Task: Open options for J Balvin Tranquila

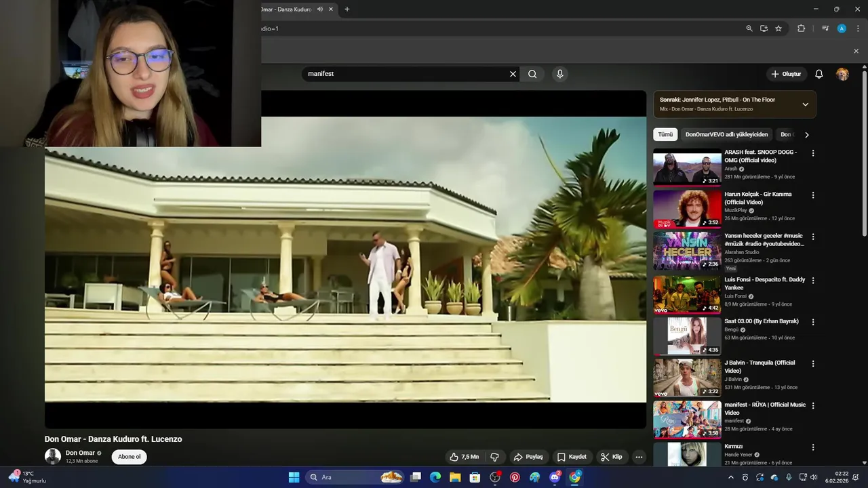Action: click(813, 363)
